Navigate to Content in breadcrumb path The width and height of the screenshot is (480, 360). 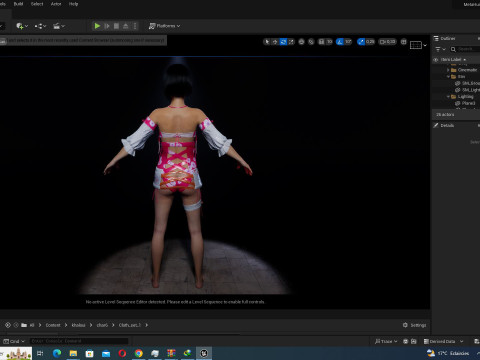53,325
